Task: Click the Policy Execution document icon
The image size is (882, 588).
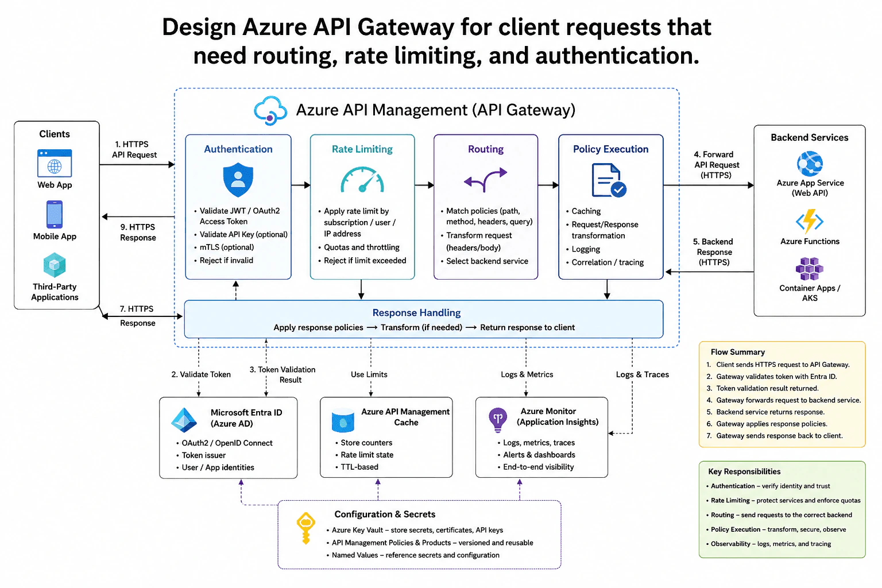Action: [609, 180]
